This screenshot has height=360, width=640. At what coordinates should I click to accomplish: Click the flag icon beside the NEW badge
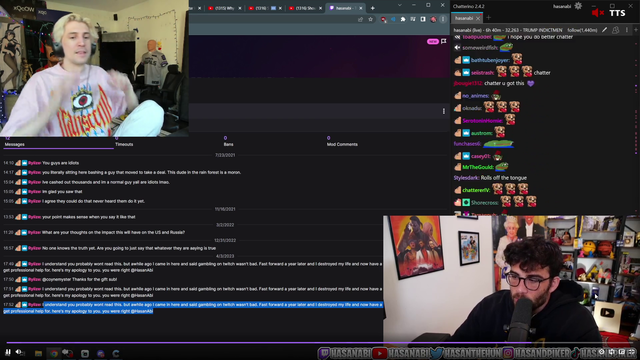pos(444,41)
